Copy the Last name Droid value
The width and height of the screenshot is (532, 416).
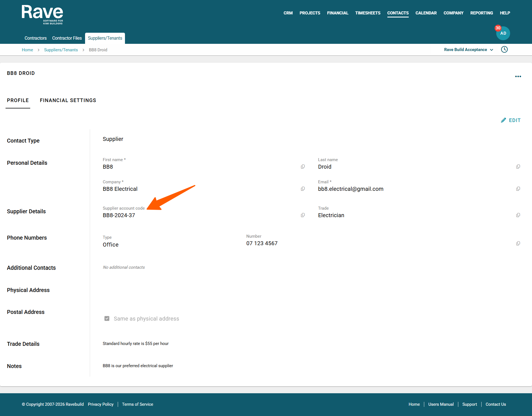click(518, 167)
